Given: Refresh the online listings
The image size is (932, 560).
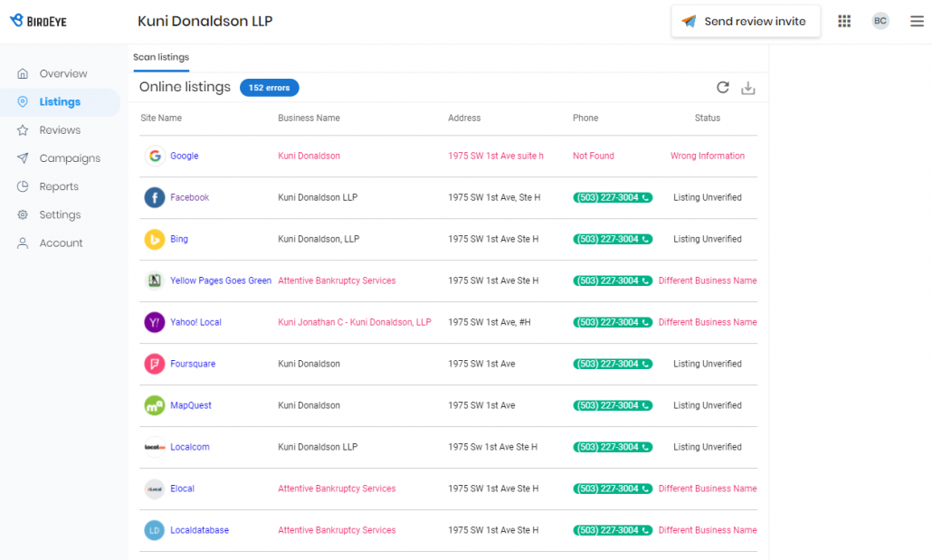Looking at the screenshot, I should point(723,88).
